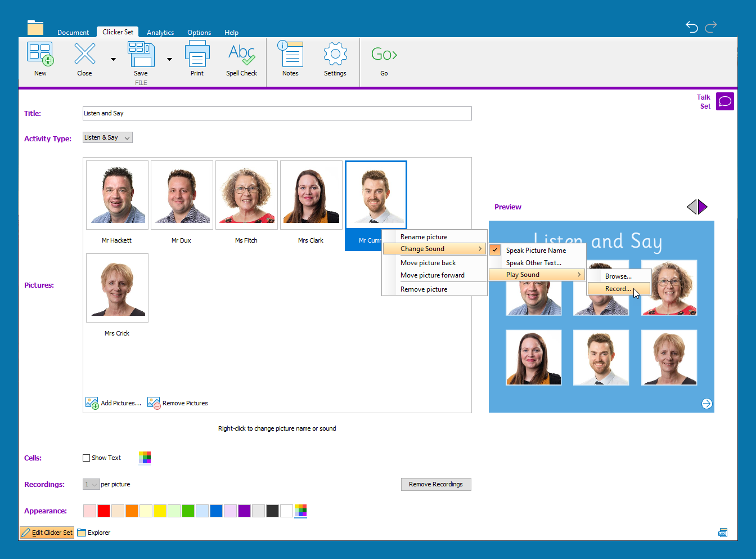Run Spell Check from the ribbon
Viewport: 756px width, 559px height.
click(241, 55)
